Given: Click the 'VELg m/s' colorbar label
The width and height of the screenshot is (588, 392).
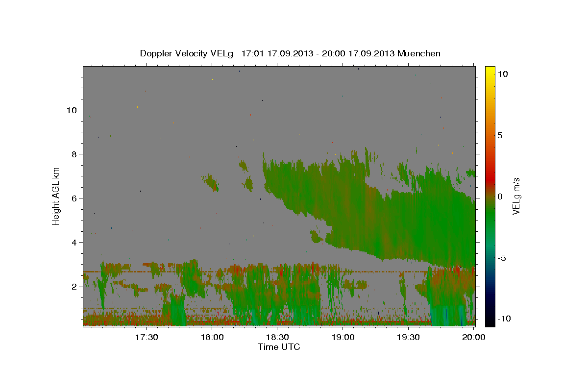Looking at the screenshot, I should pos(516,196).
